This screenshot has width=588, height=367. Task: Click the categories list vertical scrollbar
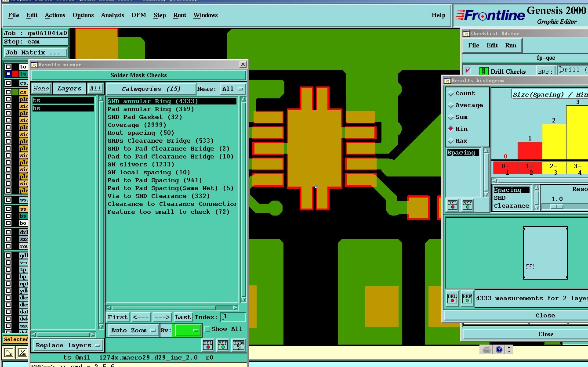pos(244,199)
